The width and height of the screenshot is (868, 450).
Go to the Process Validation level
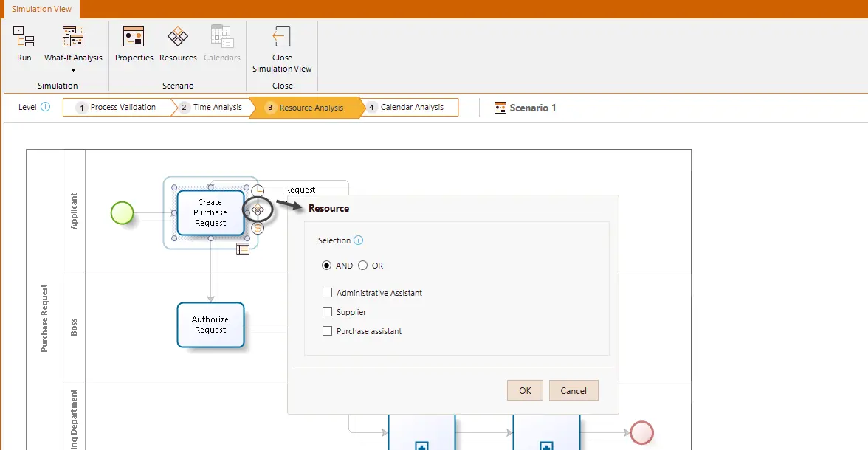pos(117,108)
